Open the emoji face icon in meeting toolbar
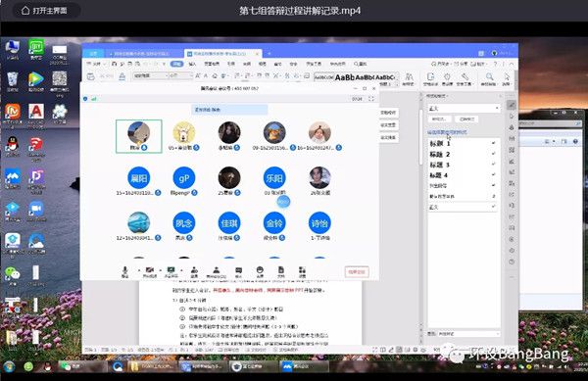588x381 pixels. coord(260,271)
